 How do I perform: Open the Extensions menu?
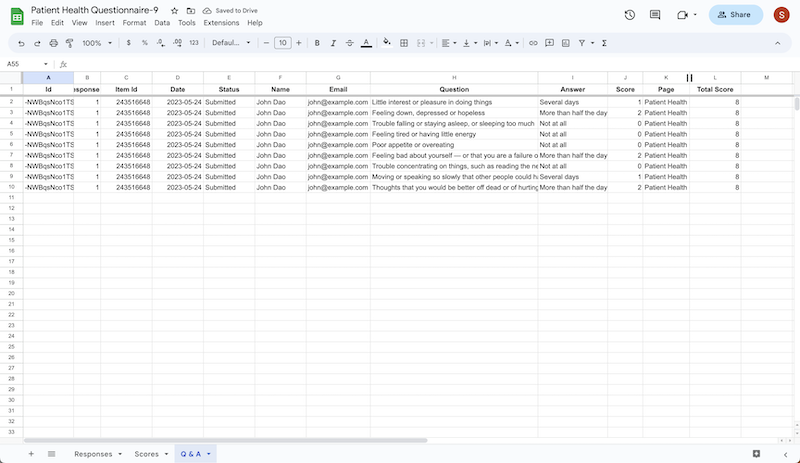tap(220, 22)
